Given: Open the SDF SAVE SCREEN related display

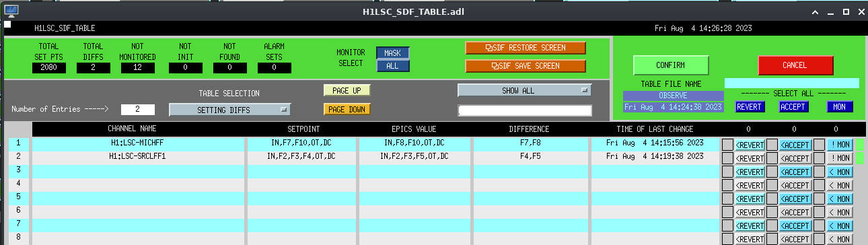Looking at the screenshot, I should tap(525, 66).
